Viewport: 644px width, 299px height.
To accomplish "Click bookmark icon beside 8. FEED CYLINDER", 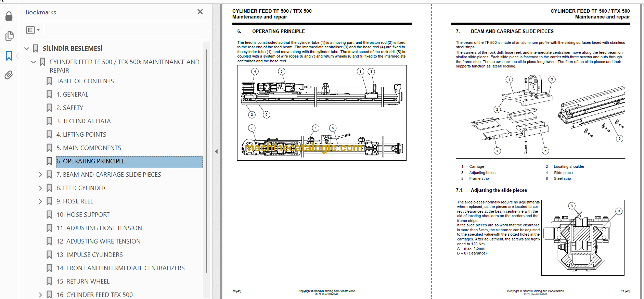I will point(49,188).
